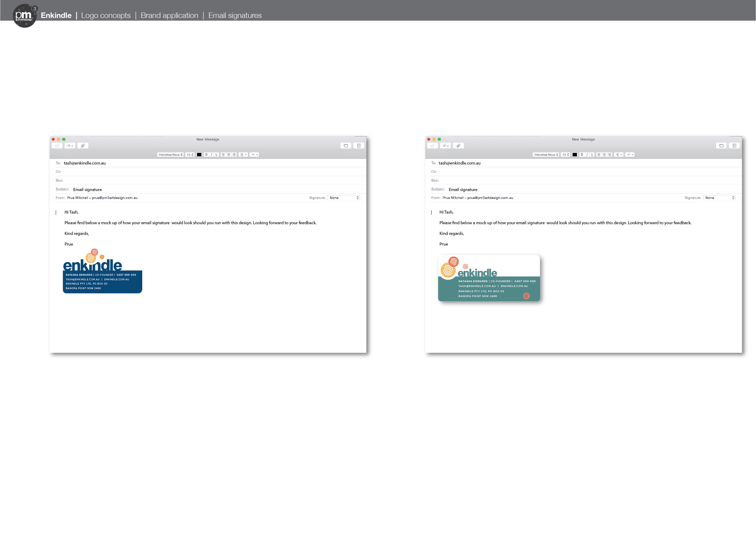
Task: Center-align text in the left message window
Action: coord(228,154)
